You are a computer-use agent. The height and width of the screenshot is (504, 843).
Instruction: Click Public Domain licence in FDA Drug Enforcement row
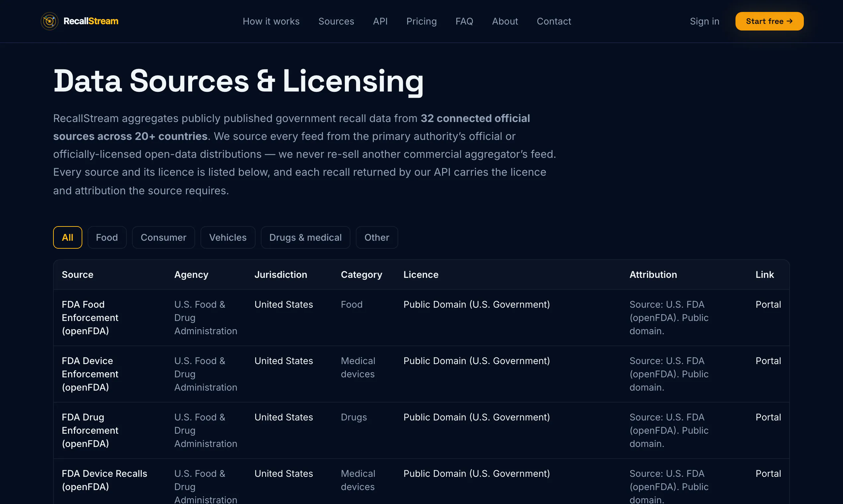(x=477, y=417)
